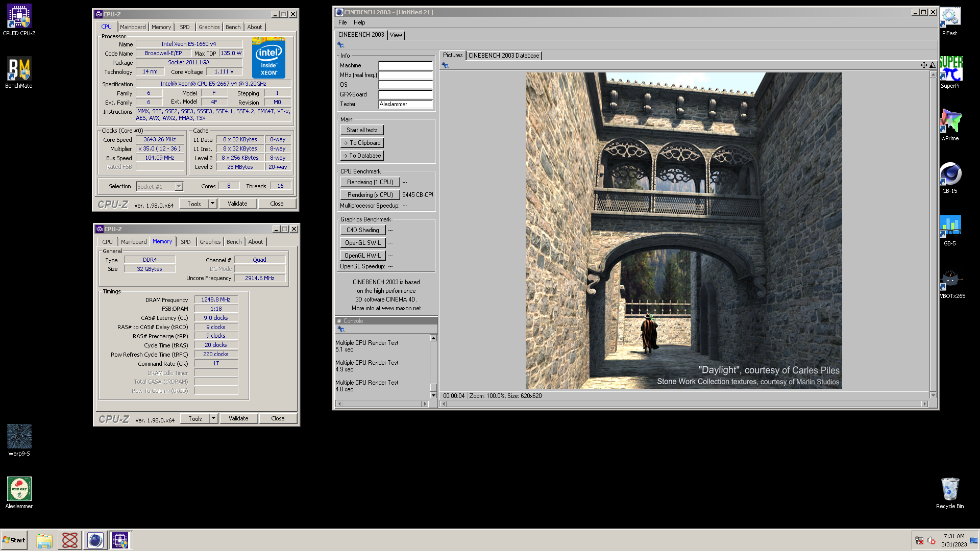Open the Recycle Bin

pyautogui.click(x=950, y=493)
